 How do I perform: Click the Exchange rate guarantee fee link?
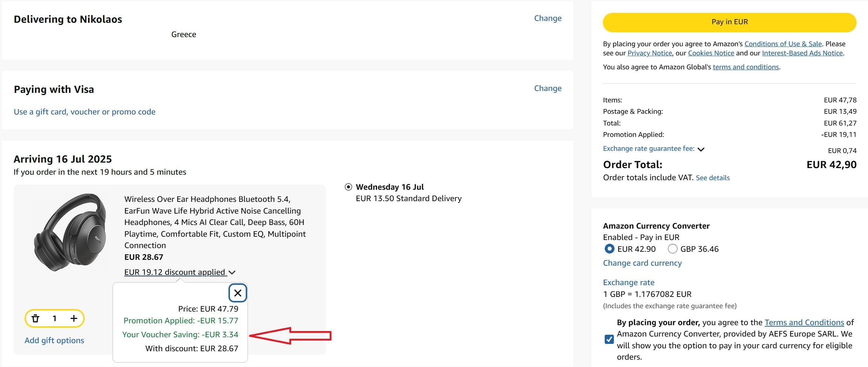(x=648, y=149)
